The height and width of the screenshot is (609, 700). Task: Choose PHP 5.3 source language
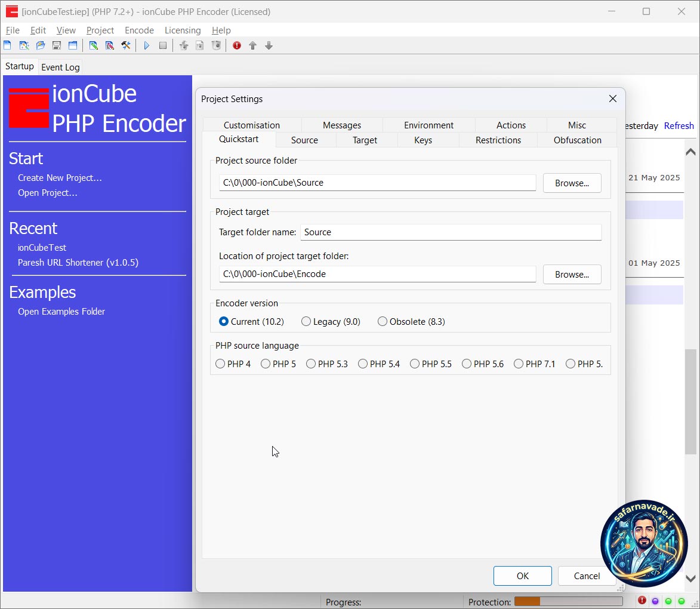(327, 364)
